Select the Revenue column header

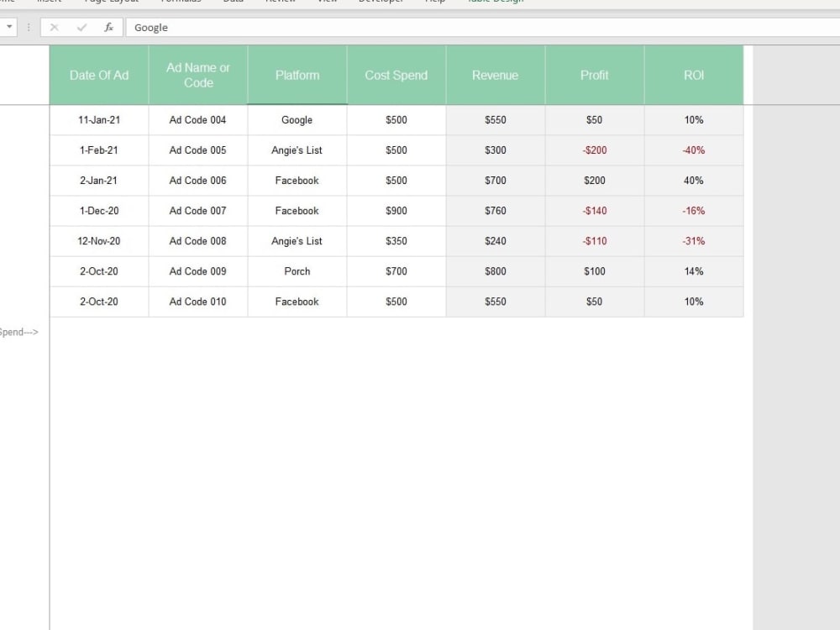pyautogui.click(x=496, y=75)
